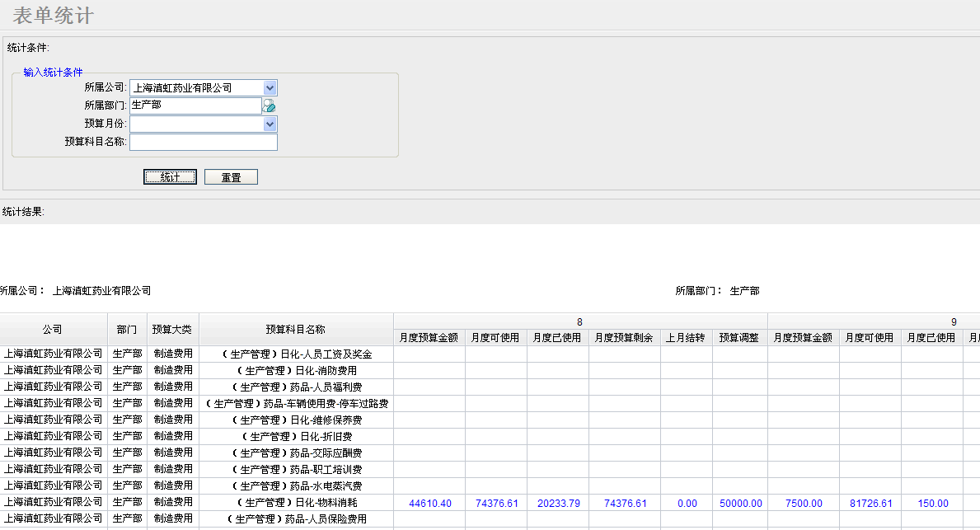Open the 44610.40 monthly budget amount link

[x=429, y=503]
